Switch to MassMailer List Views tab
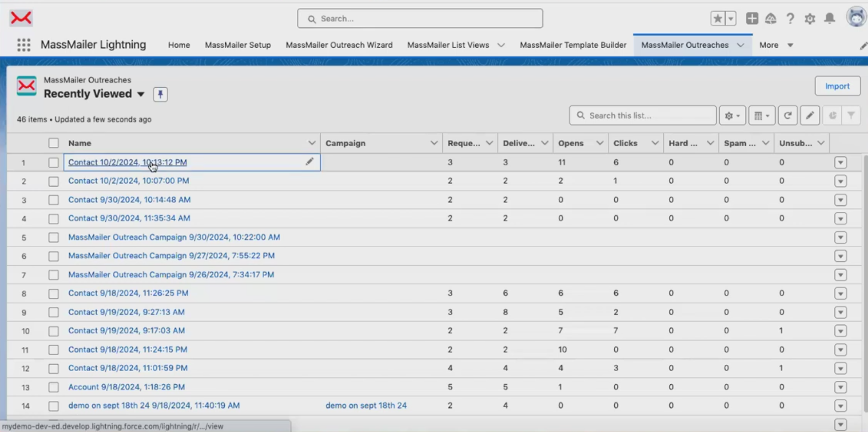Screen dimensions: 868x432 pyautogui.click(x=448, y=45)
